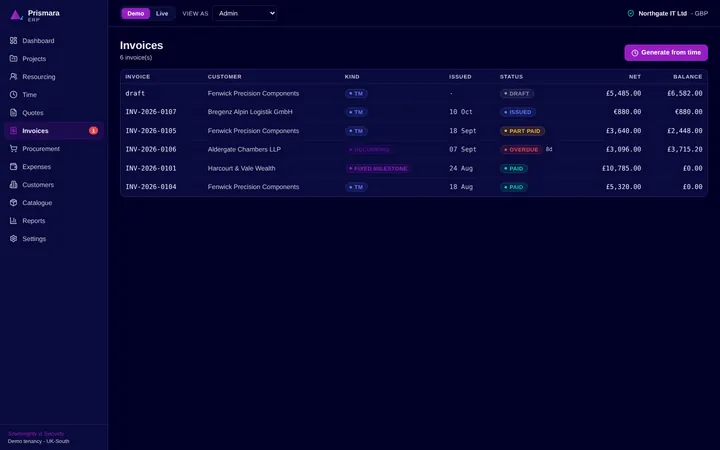Click Generate from time button

pyautogui.click(x=666, y=52)
